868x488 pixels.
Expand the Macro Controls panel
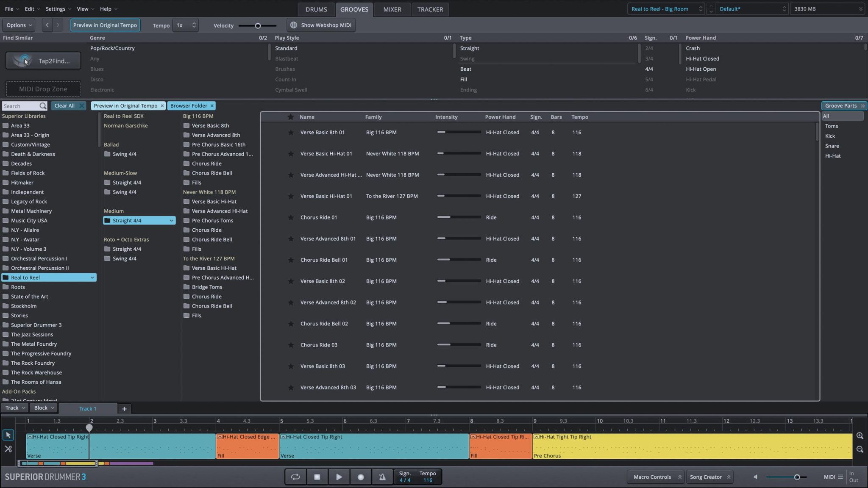click(656, 477)
